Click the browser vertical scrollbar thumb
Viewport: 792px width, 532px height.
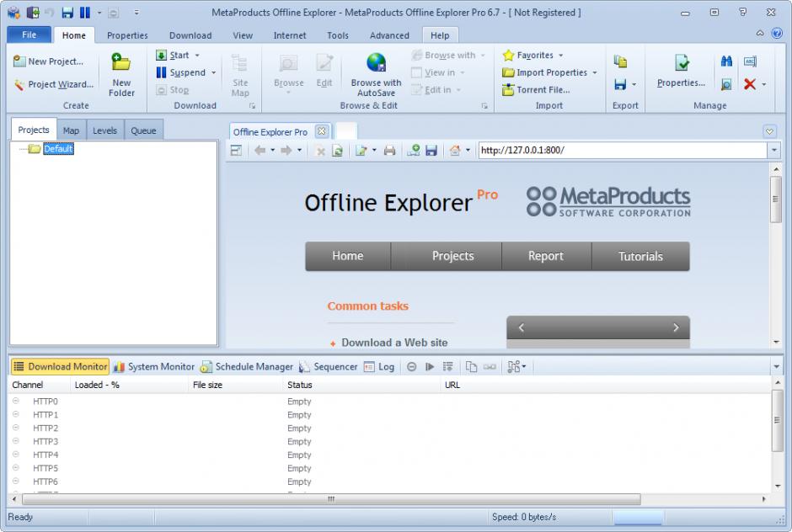coord(775,199)
